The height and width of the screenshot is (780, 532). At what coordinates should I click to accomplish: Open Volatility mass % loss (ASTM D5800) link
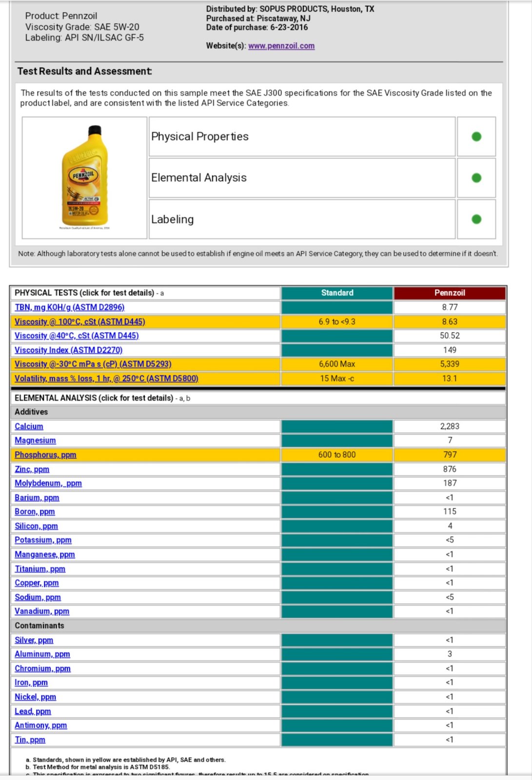point(106,378)
